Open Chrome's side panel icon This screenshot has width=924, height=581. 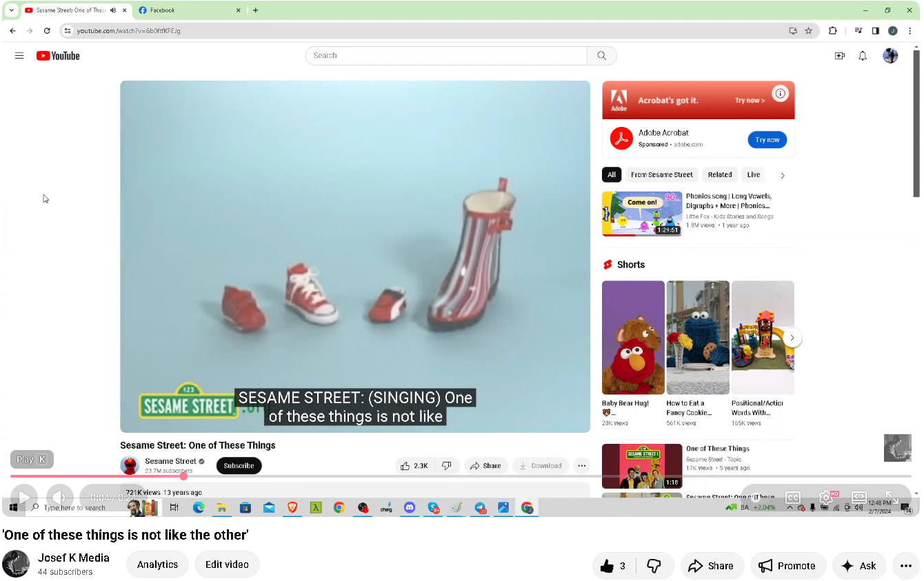875,30
